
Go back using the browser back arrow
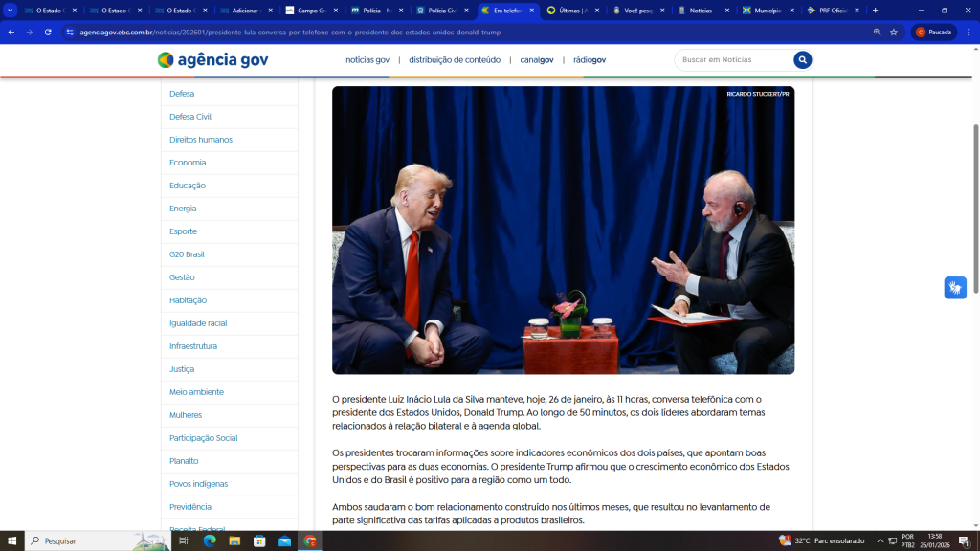[x=11, y=32]
